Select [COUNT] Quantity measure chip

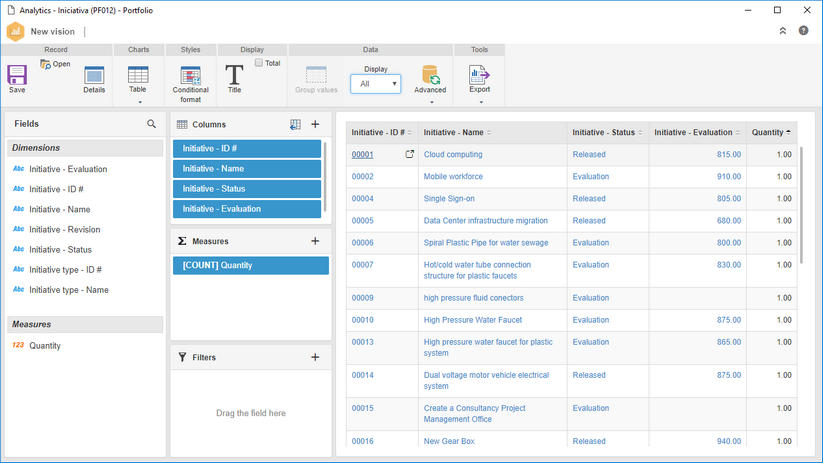[x=251, y=265]
